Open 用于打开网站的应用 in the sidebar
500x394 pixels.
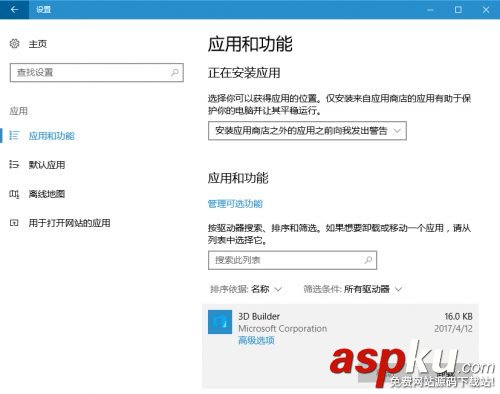click(x=69, y=223)
